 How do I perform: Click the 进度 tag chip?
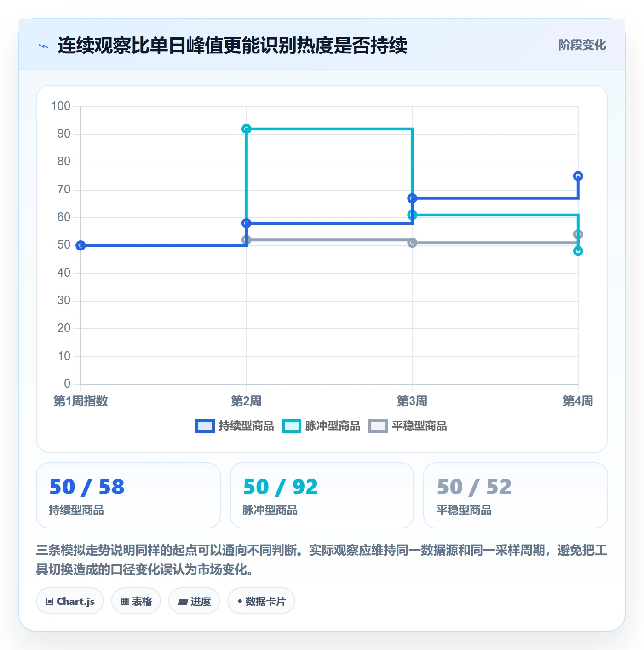point(194,601)
